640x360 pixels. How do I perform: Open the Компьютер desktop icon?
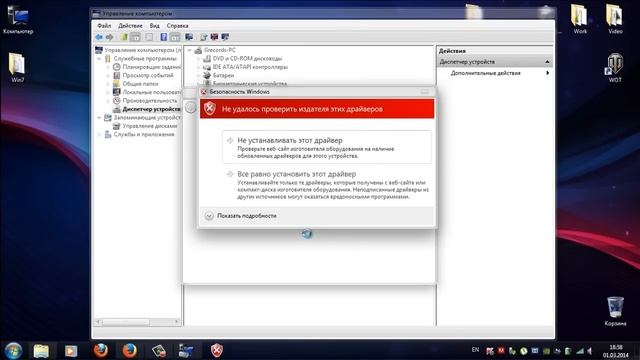(x=18, y=20)
